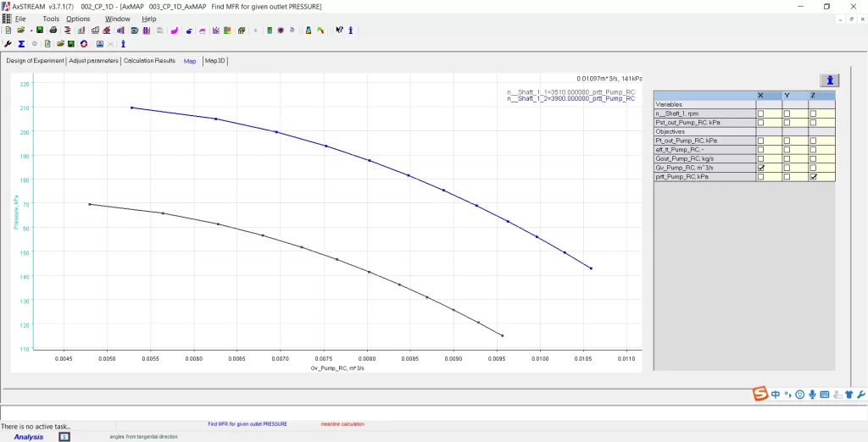Click the Analysis label in the status bar
The height and width of the screenshot is (442, 868).
coord(29,437)
